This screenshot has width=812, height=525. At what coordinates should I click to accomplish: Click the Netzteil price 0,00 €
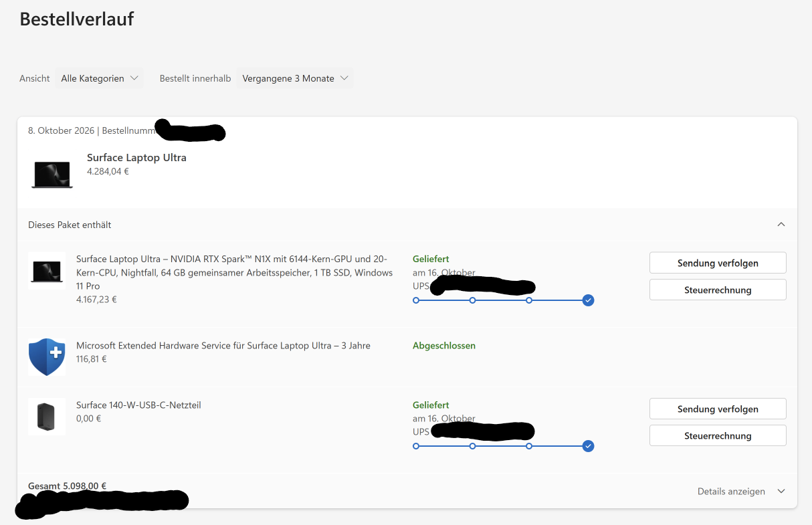pyautogui.click(x=89, y=419)
